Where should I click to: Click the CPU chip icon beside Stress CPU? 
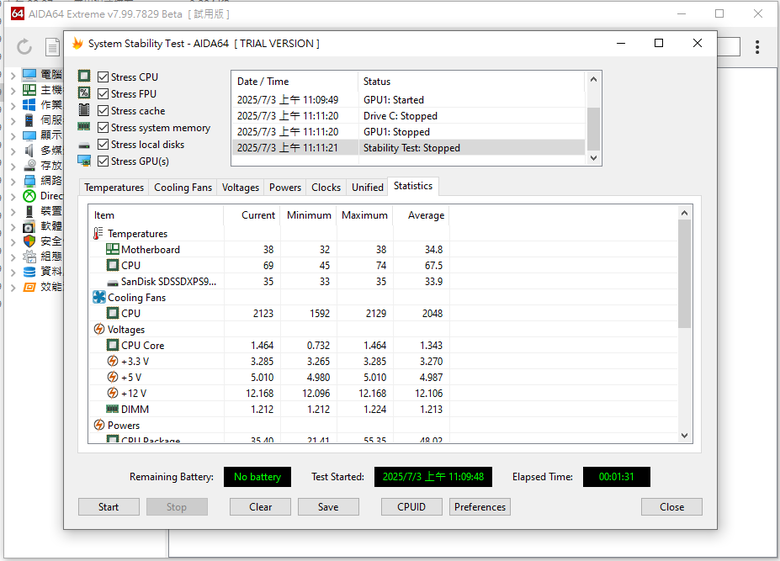click(84, 76)
